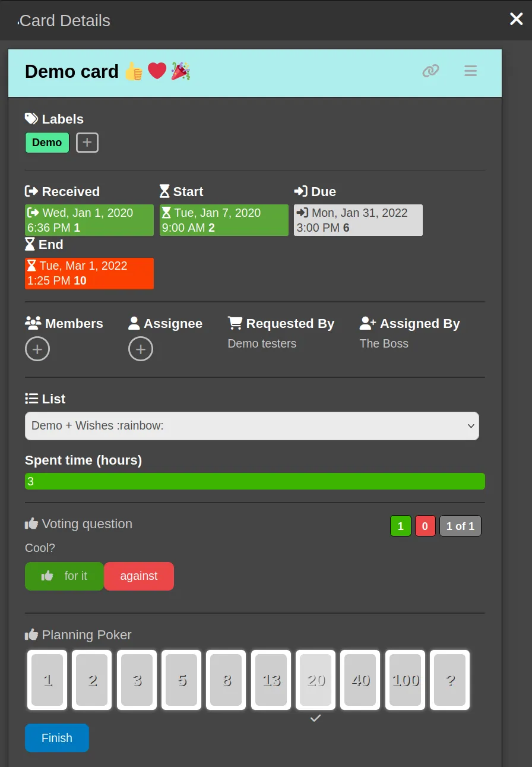Select planning poker card 5
Image resolution: width=532 pixels, height=767 pixels.
click(x=182, y=680)
